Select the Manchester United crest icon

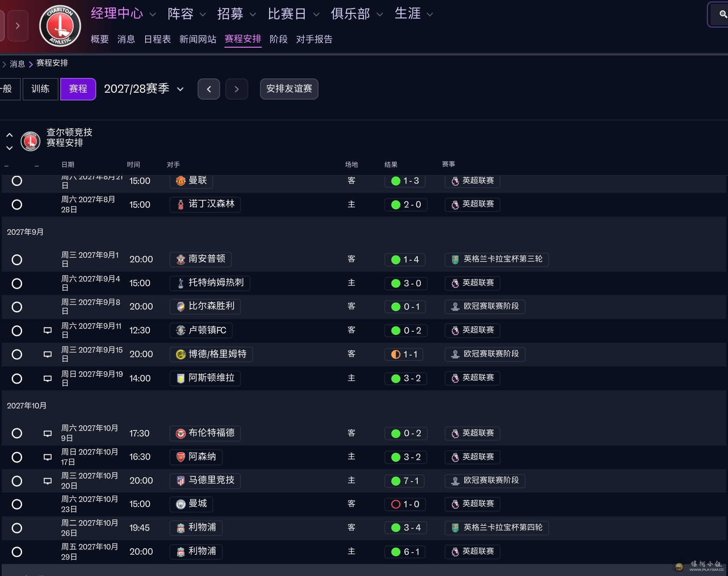[181, 181]
